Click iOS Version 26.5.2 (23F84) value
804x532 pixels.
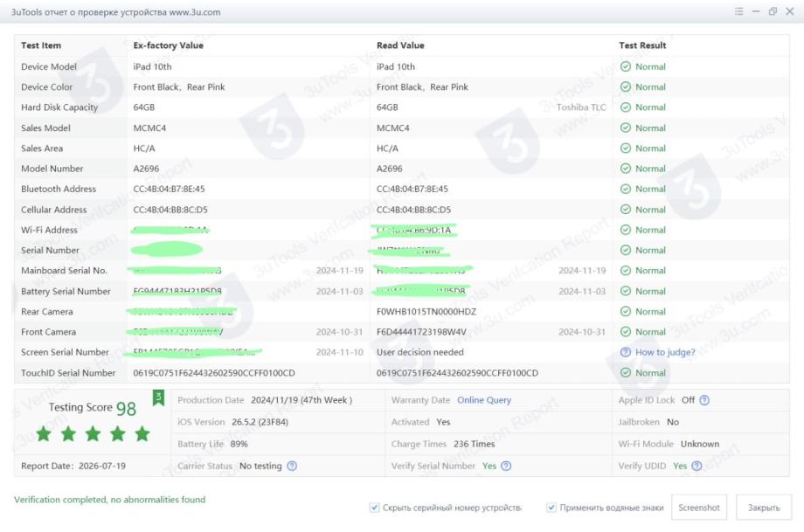click(260, 422)
